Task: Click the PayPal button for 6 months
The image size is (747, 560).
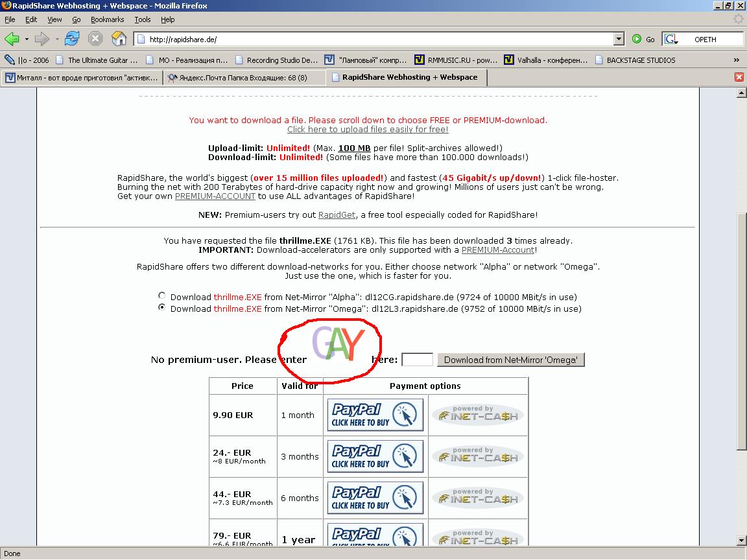Action: tap(375, 498)
